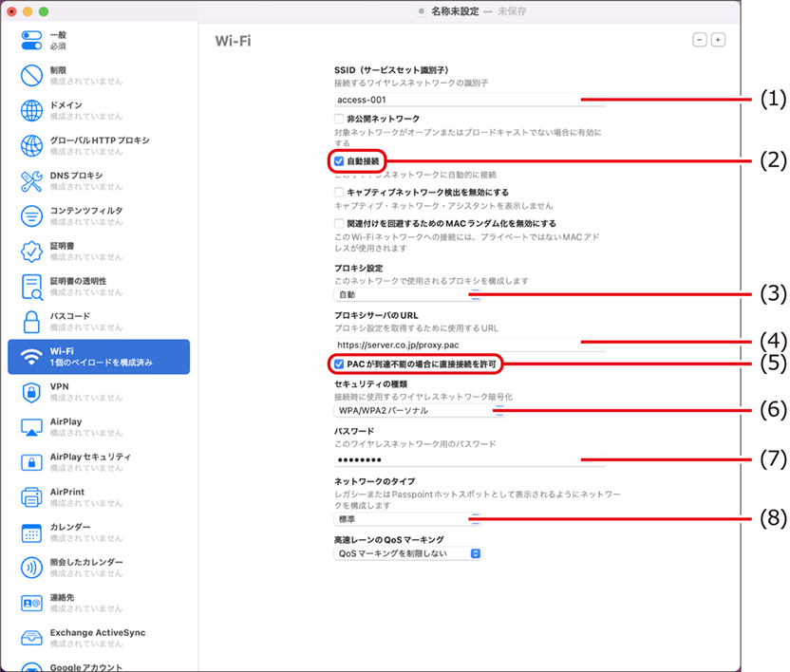790x672 pixels.
Task: Click the セキュリティの種類 section label
Action: point(371,383)
